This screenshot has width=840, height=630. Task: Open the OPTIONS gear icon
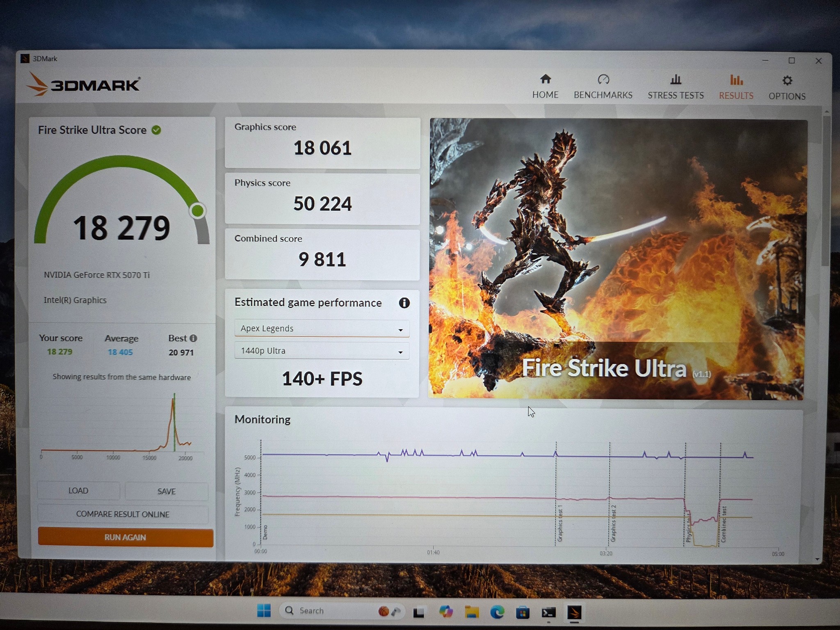pyautogui.click(x=787, y=80)
